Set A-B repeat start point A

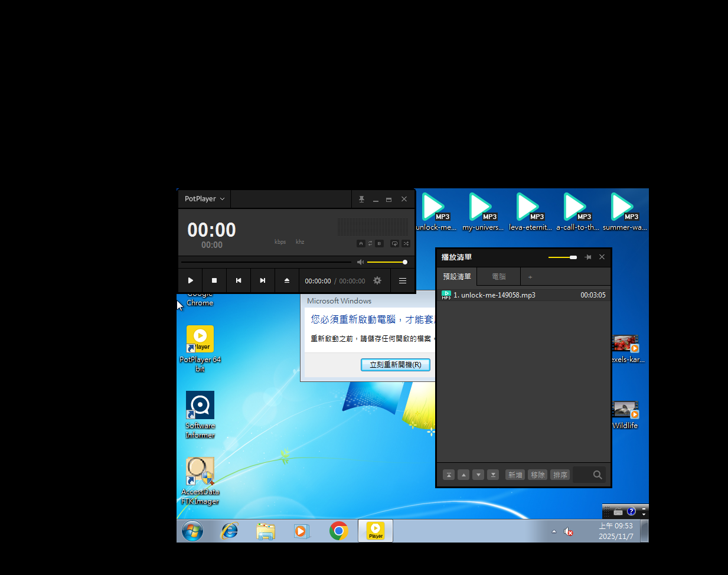(x=361, y=243)
